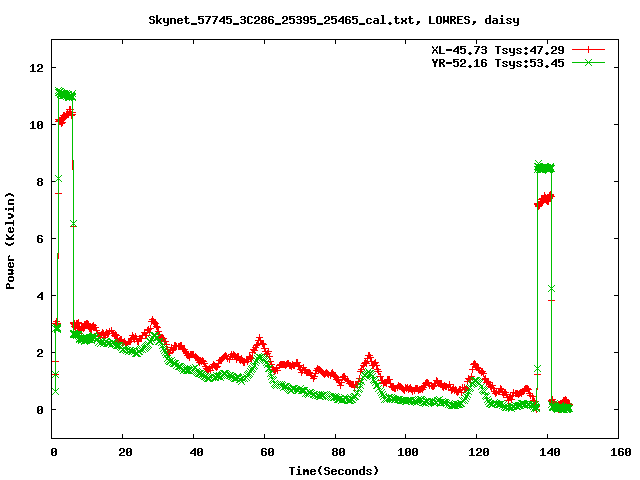Click green calibration plateau near 11 Kelvin
Viewport: 640px width, 480px height.
pyautogui.click(x=65, y=94)
